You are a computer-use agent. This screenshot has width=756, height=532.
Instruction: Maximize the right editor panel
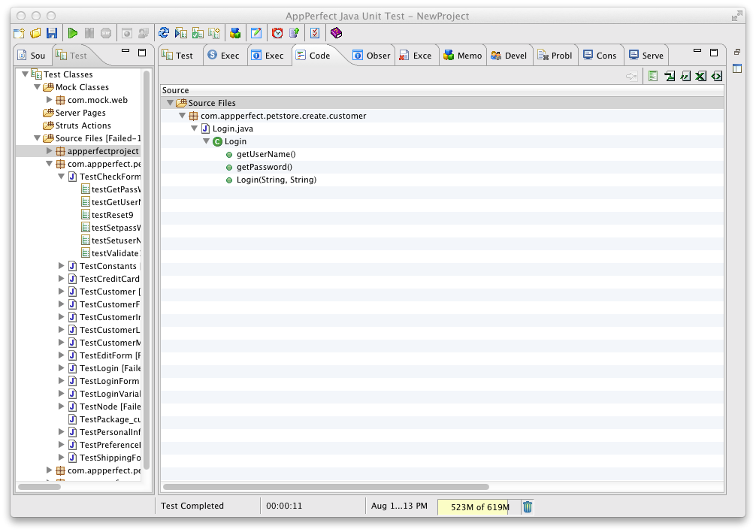coord(714,53)
